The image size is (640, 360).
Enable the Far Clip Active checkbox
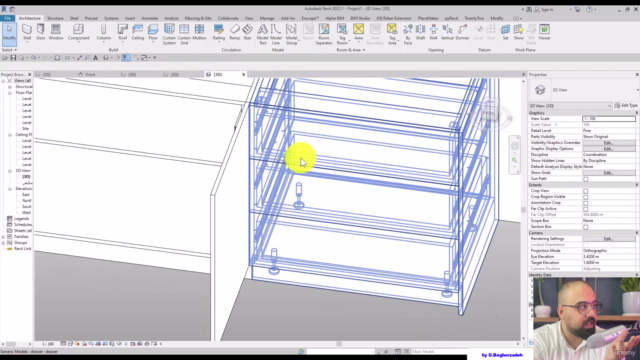coord(586,209)
